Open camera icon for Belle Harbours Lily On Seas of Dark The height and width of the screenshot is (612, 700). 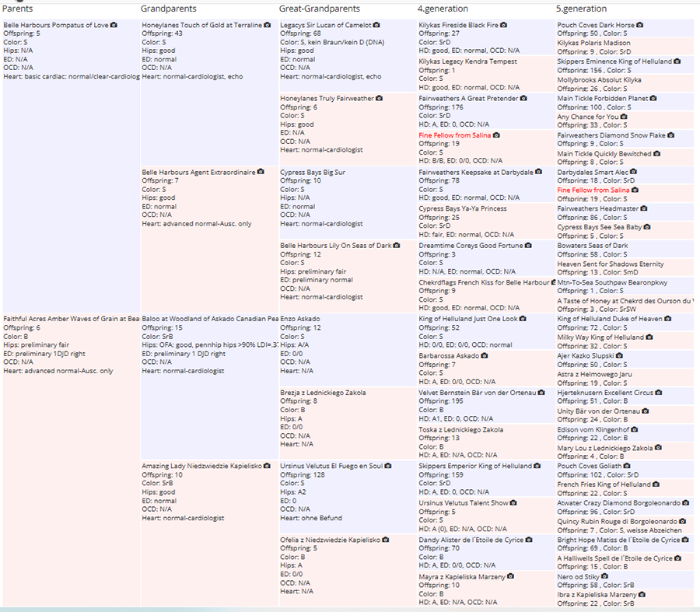click(397, 246)
